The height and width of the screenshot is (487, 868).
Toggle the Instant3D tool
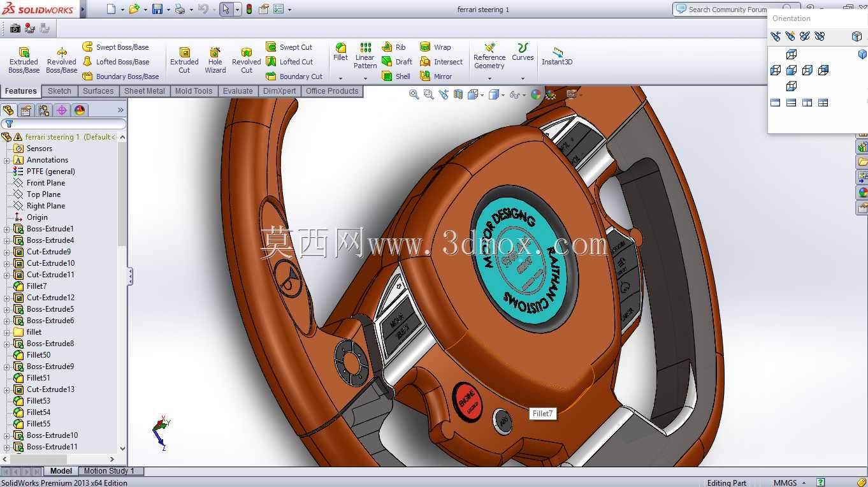coord(557,56)
